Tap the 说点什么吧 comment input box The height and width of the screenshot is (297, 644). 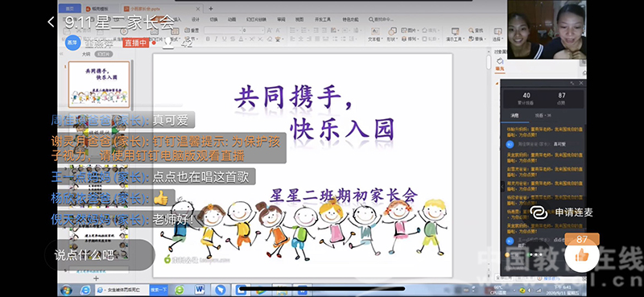point(100,254)
